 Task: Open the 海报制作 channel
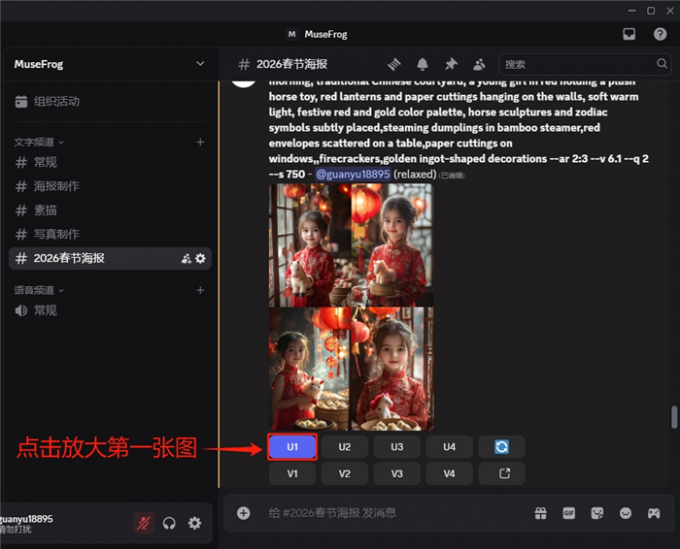tap(110, 186)
